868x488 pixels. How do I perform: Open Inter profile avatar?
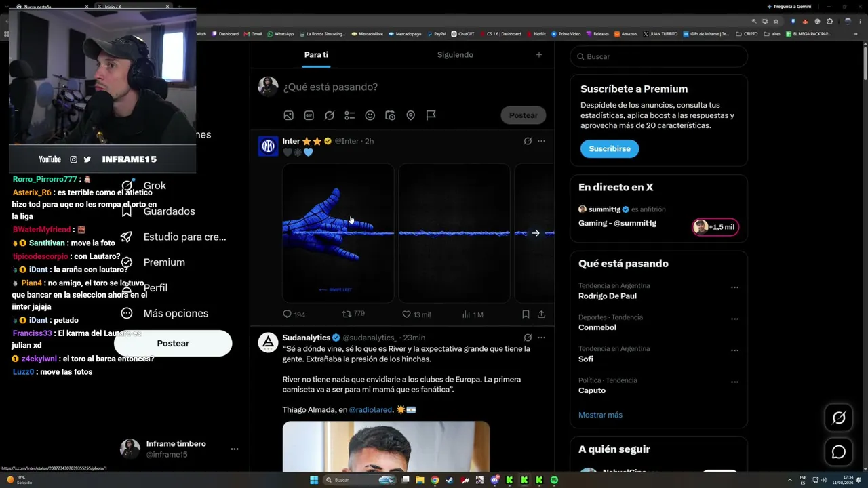tap(268, 146)
